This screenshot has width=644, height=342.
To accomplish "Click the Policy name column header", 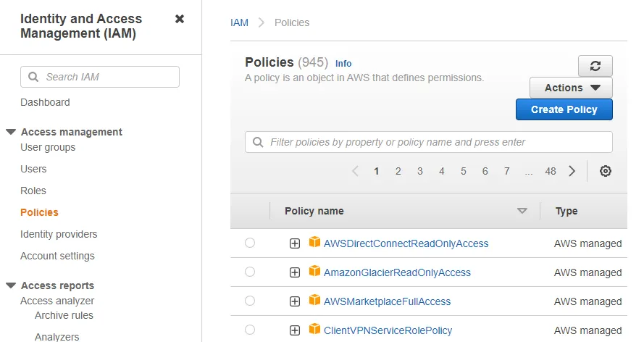I will click(314, 211).
